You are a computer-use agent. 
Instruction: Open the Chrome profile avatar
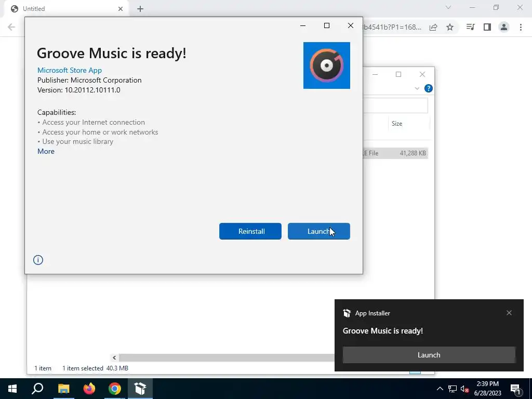pyautogui.click(x=504, y=27)
